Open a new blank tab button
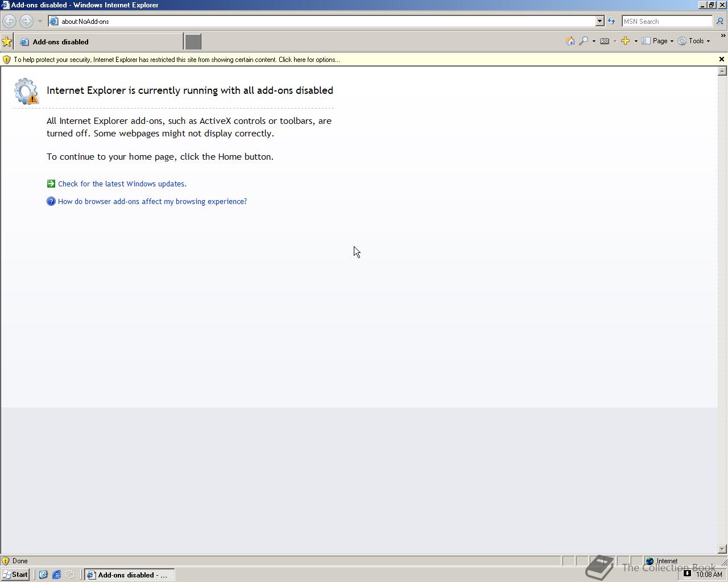The width and height of the screenshot is (728, 582). 193,41
